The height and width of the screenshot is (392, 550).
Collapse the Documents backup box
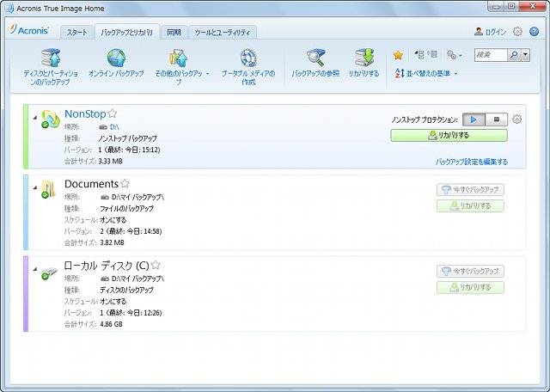click(x=35, y=187)
